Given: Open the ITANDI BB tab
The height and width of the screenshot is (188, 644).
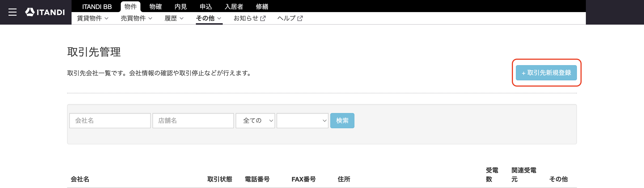Looking at the screenshot, I should point(97,6).
